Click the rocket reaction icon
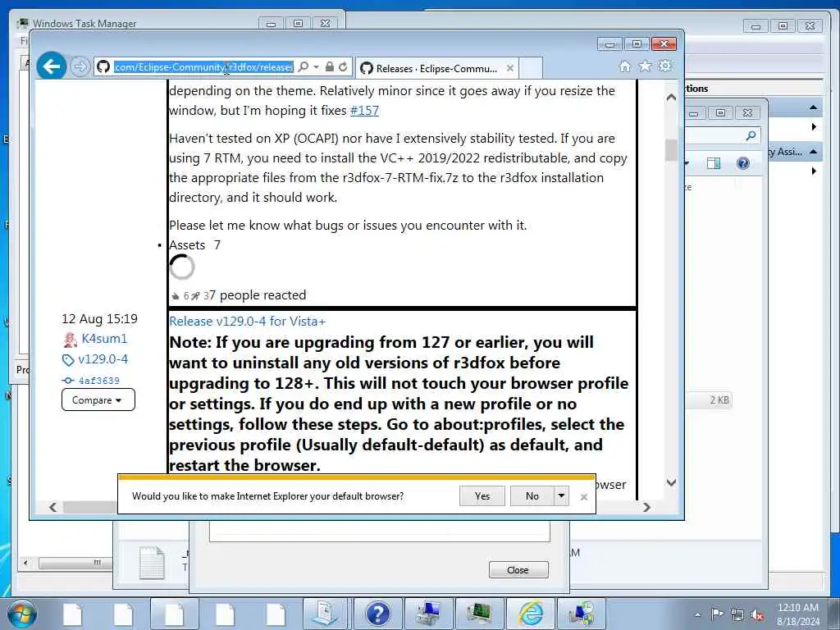 [195, 295]
